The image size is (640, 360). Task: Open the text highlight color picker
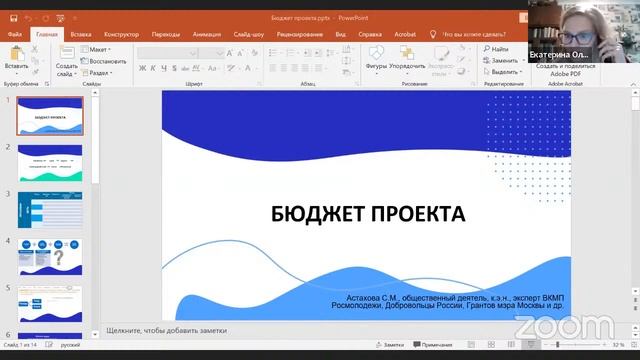(231, 69)
